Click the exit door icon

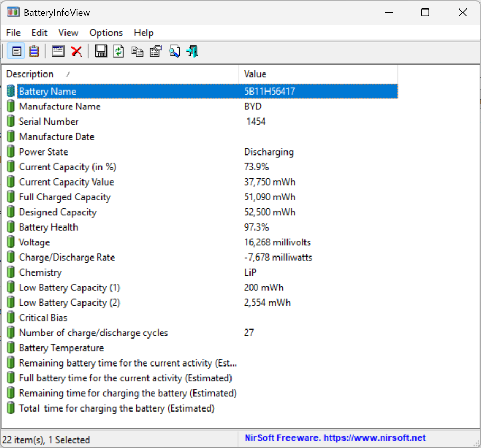point(192,51)
